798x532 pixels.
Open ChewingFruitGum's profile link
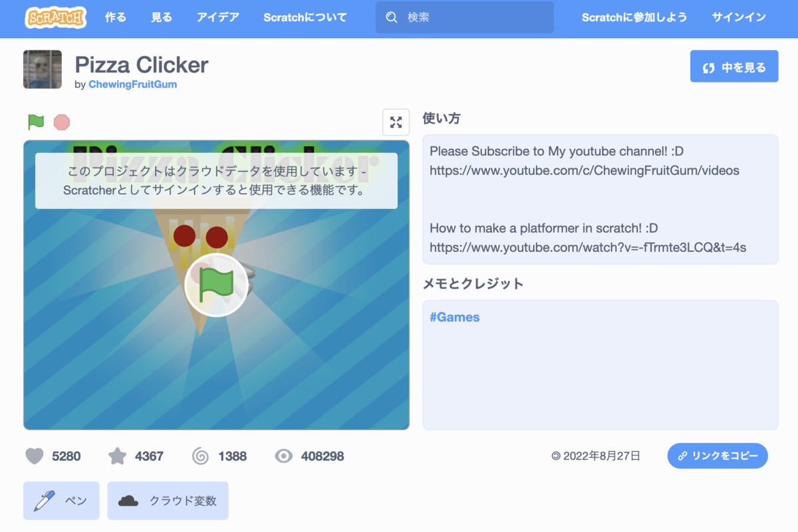tap(132, 84)
